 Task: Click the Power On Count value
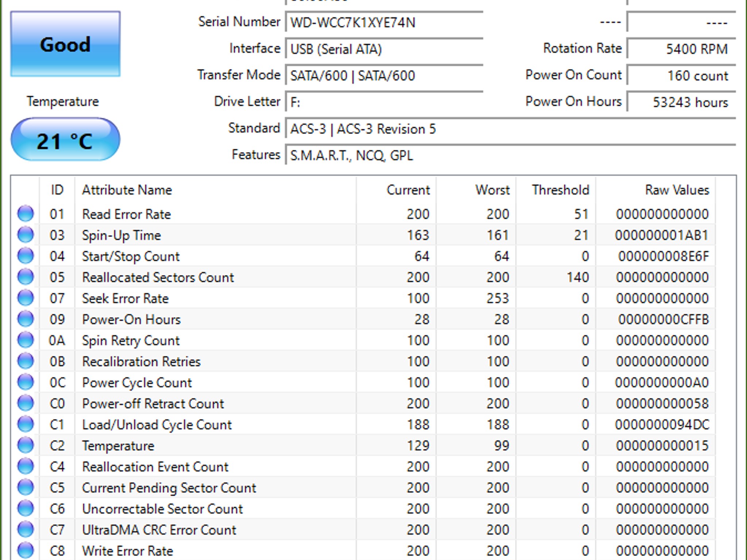coord(681,75)
